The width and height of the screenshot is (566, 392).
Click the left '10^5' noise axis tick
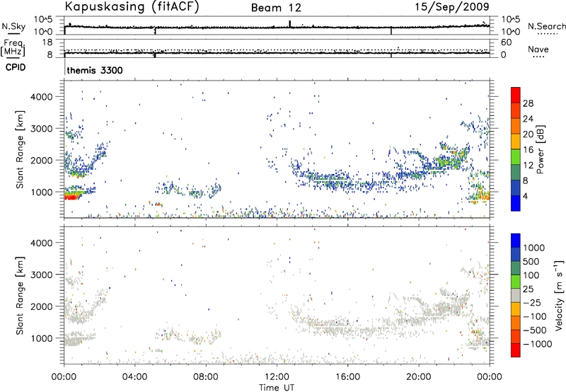[43, 19]
